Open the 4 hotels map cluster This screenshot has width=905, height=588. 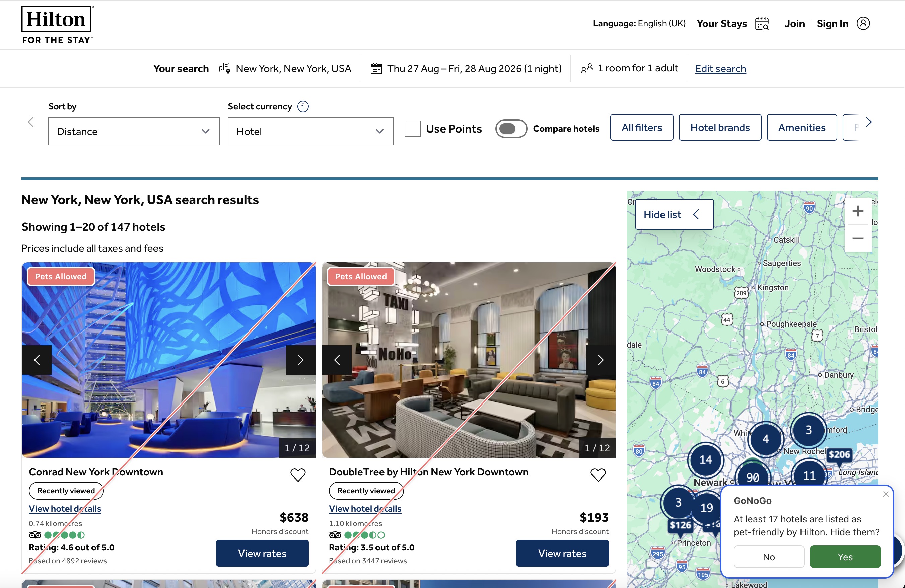click(765, 439)
